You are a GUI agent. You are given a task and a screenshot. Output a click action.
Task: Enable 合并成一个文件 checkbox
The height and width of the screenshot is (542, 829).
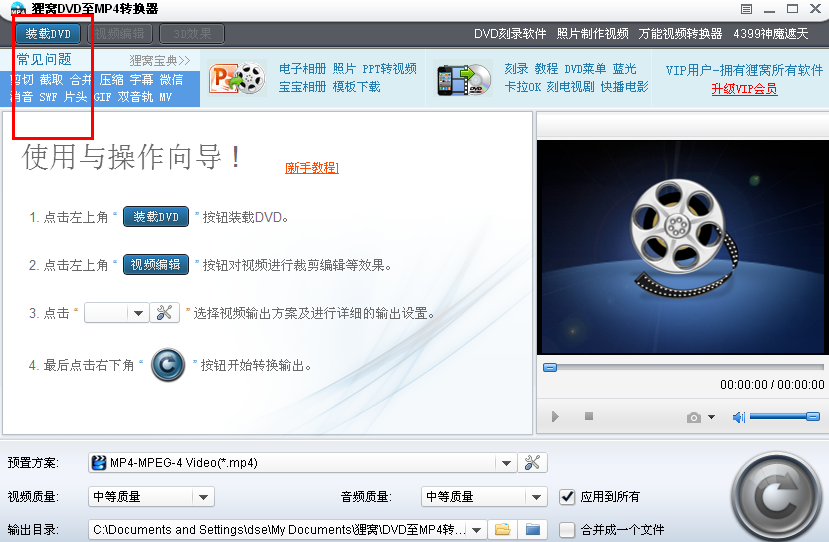point(567,529)
